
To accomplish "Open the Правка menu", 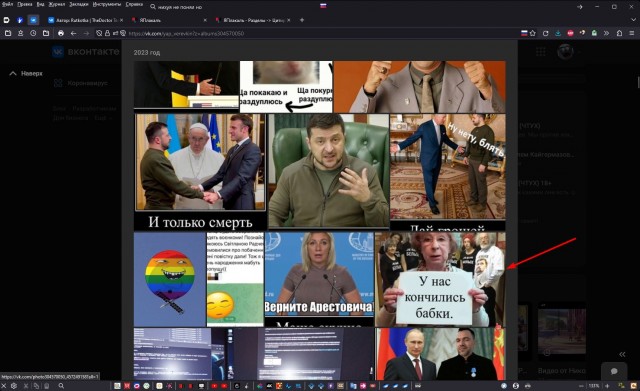I will tap(24, 4).
